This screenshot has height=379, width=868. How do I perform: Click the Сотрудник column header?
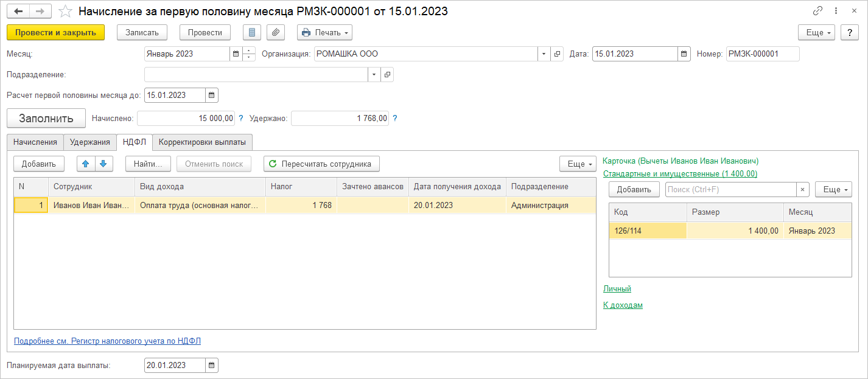pyautogui.click(x=91, y=187)
